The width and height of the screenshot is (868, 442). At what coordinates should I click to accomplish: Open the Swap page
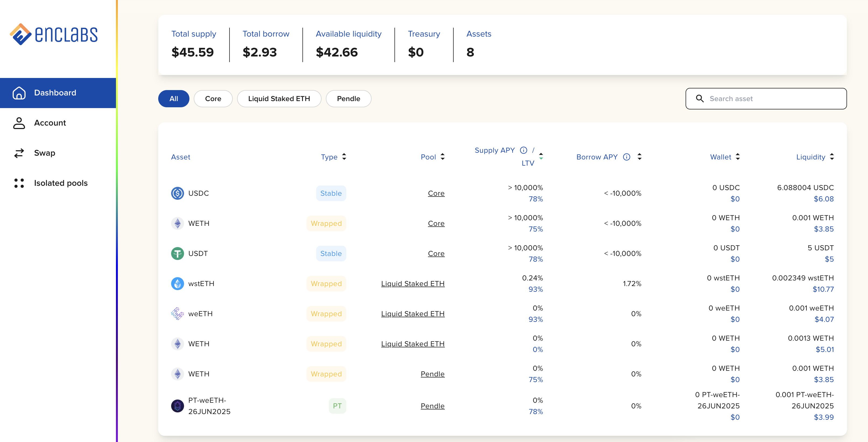[44, 153]
